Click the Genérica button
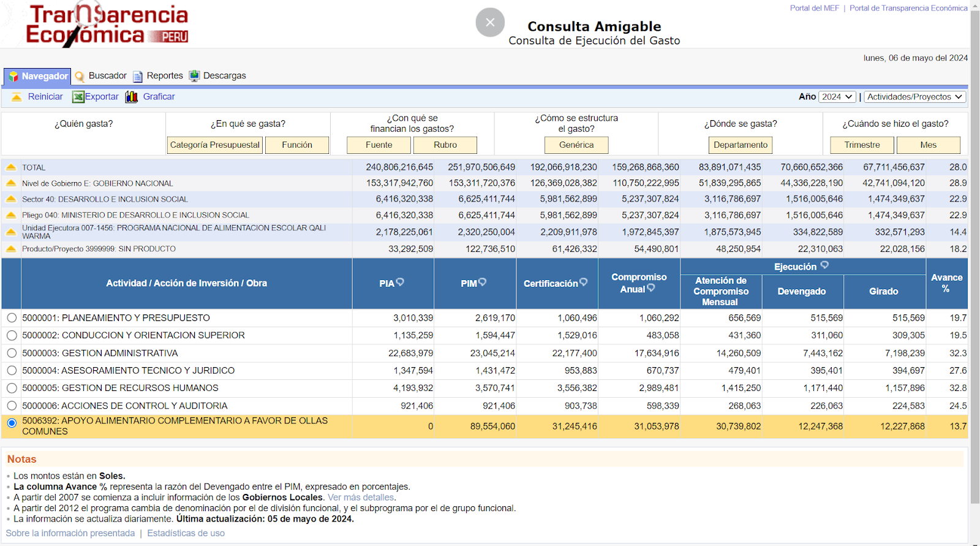This screenshot has height=546, width=980. click(x=576, y=145)
